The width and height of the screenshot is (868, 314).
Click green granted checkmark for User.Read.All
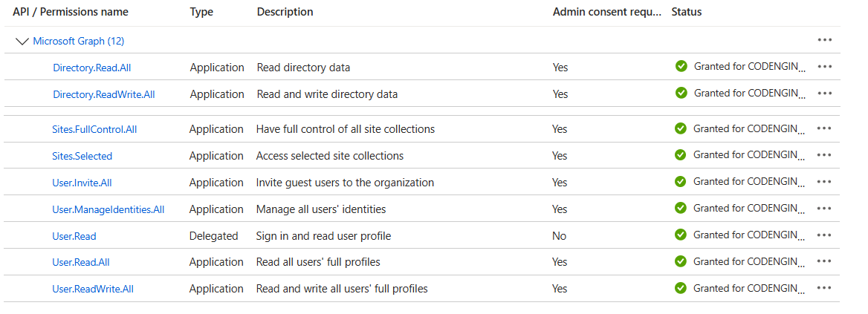pyautogui.click(x=681, y=261)
